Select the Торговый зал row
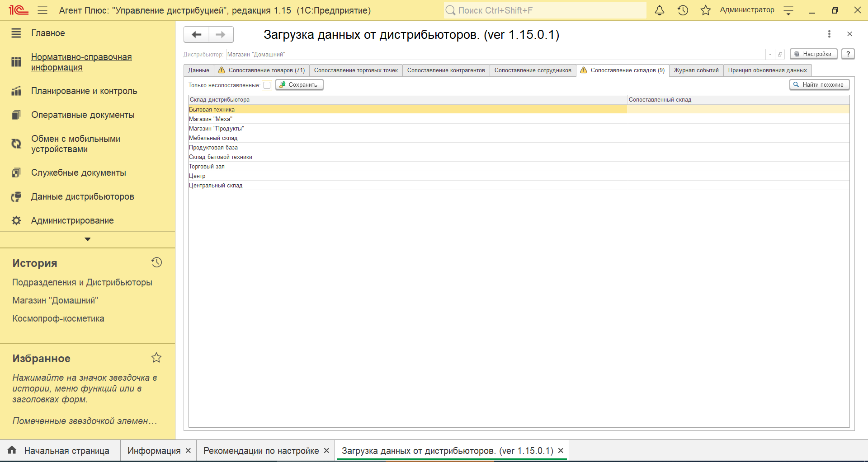 pyautogui.click(x=519, y=167)
